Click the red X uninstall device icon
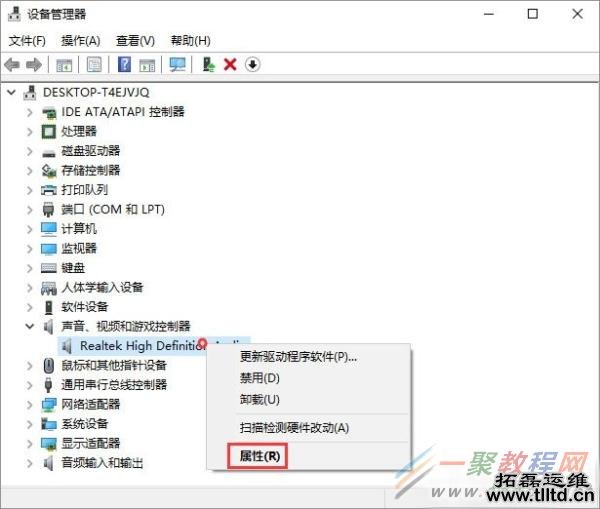 tap(230, 64)
